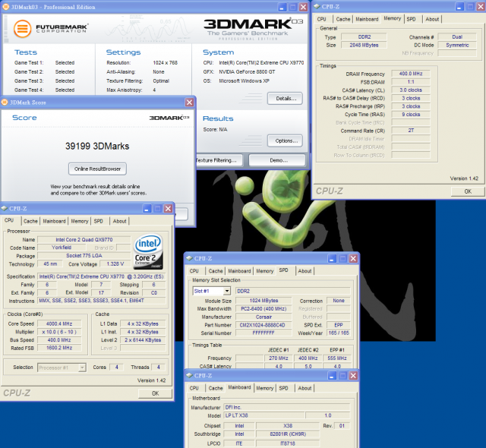Click the Specification field in the processor window
Viewport: 486px width, 448px height.
coord(101,276)
